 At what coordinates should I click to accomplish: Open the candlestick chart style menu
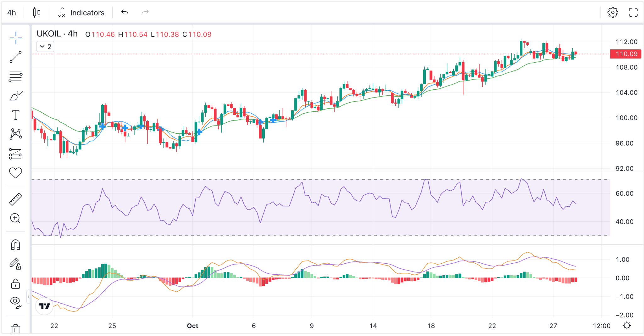[37, 13]
